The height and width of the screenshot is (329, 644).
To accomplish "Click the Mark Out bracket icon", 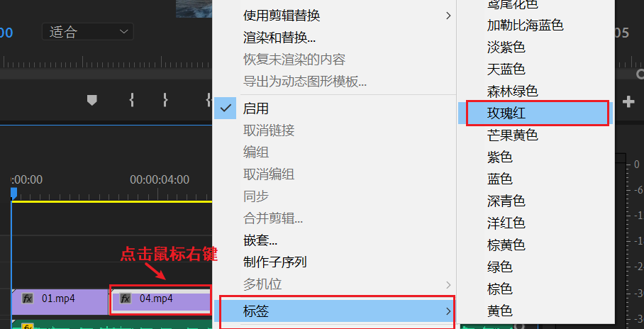I will coord(165,100).
